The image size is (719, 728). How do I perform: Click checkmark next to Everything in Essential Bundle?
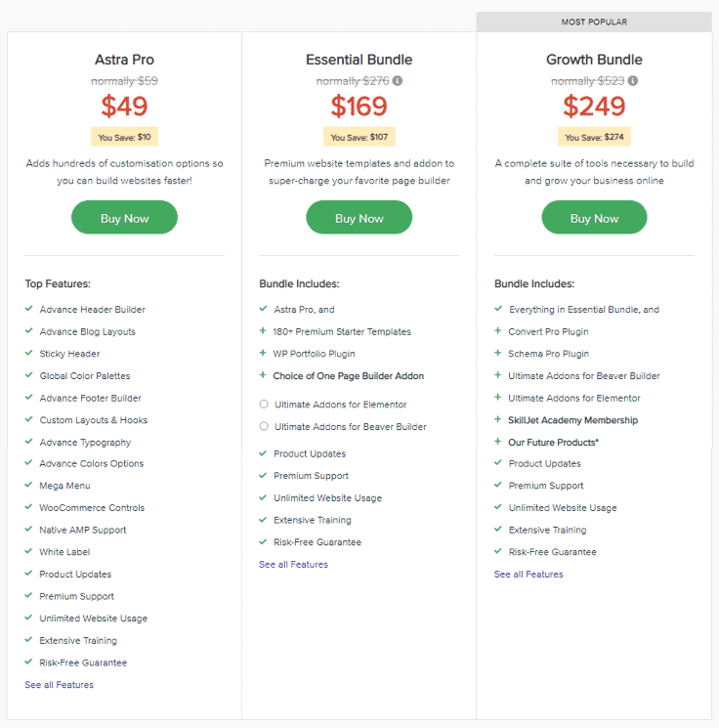point(498,308)
